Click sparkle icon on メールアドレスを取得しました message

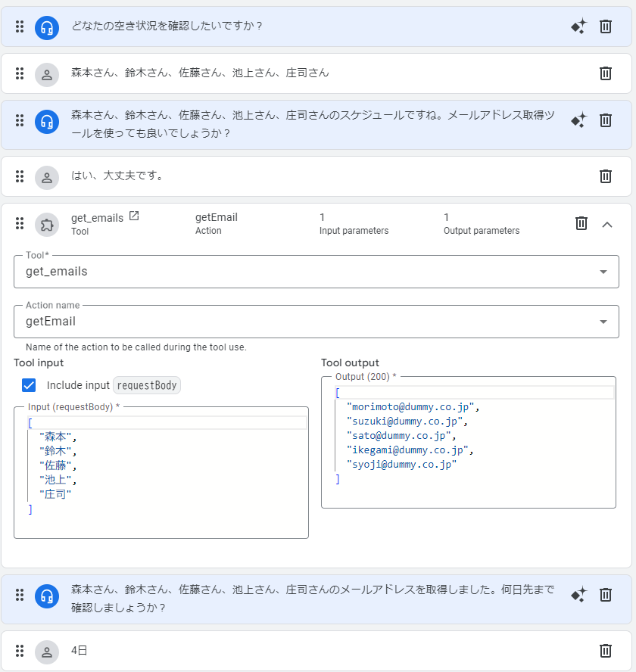click(x=578, y=595)
